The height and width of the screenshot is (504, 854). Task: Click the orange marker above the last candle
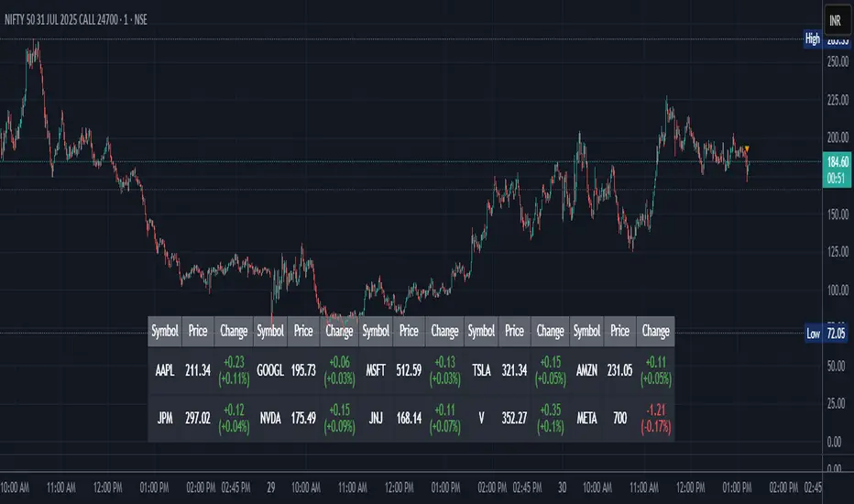747,148
